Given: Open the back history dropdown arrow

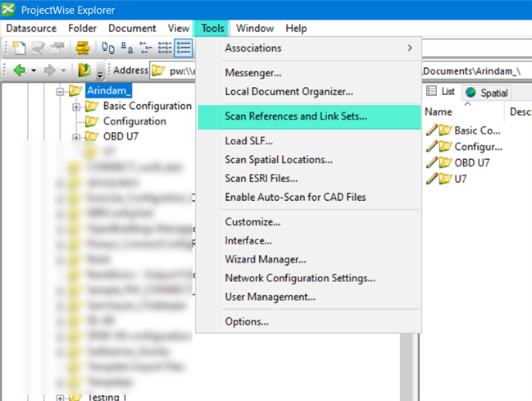Looking at the screenshot, I should coord(34,71).
